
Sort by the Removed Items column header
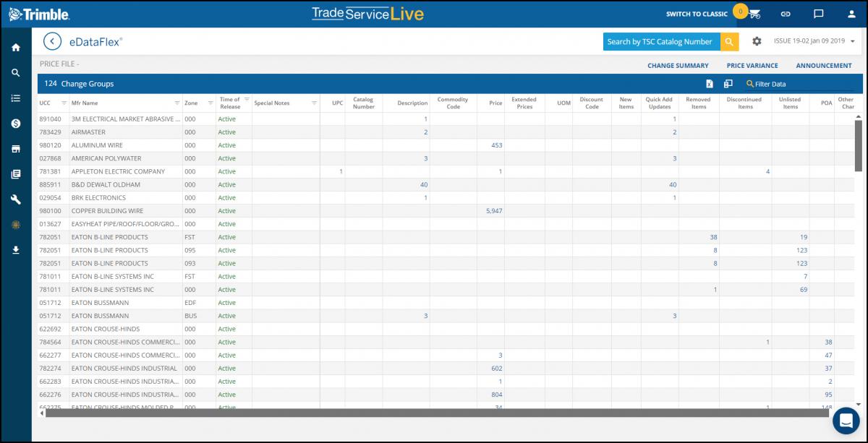point(698,103)
